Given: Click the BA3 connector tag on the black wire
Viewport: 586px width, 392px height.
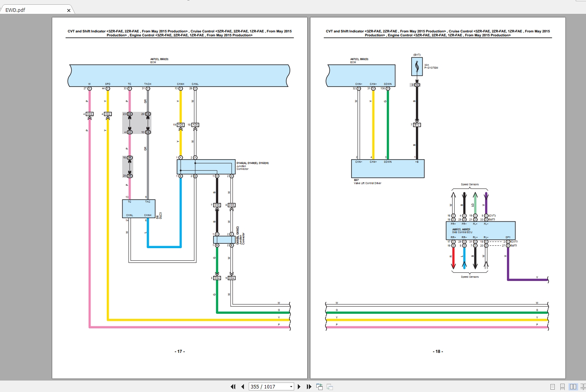Looking at the screenshot, I should click(x=417, y=125).
